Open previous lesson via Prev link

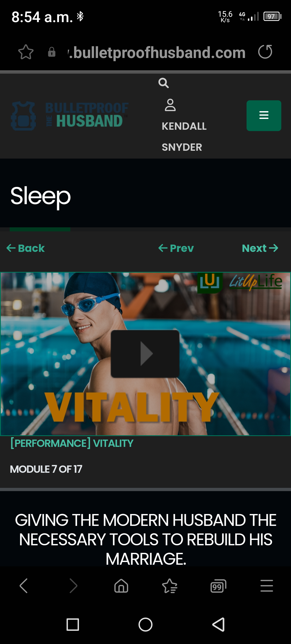click(x=176, y=248)
